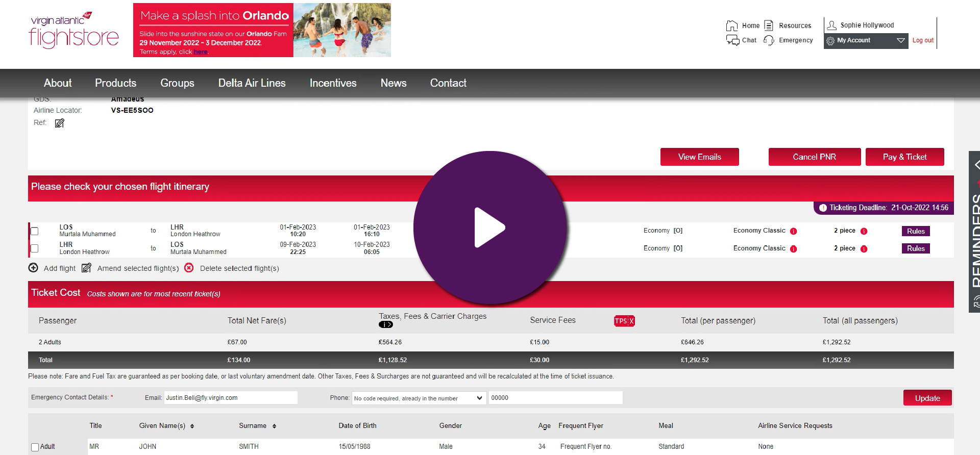The height and width of the screenshot is (455, 980).
Task: Click the Delete selected flight(s) icon
Action: click(x=189, y=268)
